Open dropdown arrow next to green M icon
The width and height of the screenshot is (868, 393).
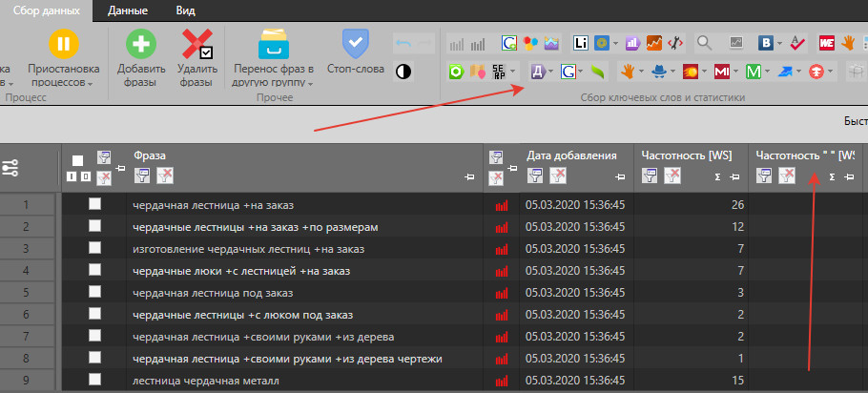tap(767, 72)
